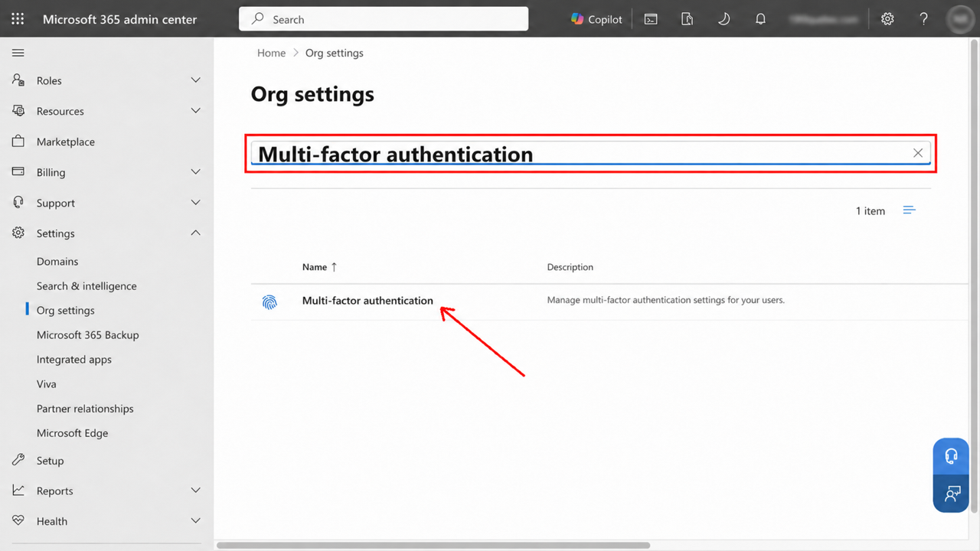Open Microsoft 365 Backup menu item
Image resolution: width=980 pixels, height=551 pixels.
88,334
